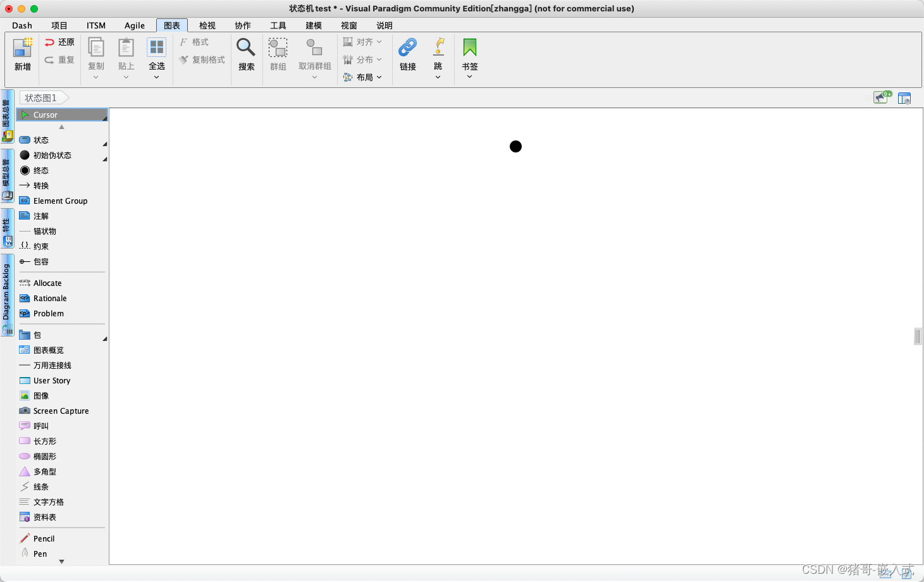Click the 全选 select all icon

pyautogui.click(x=157, y=48)
